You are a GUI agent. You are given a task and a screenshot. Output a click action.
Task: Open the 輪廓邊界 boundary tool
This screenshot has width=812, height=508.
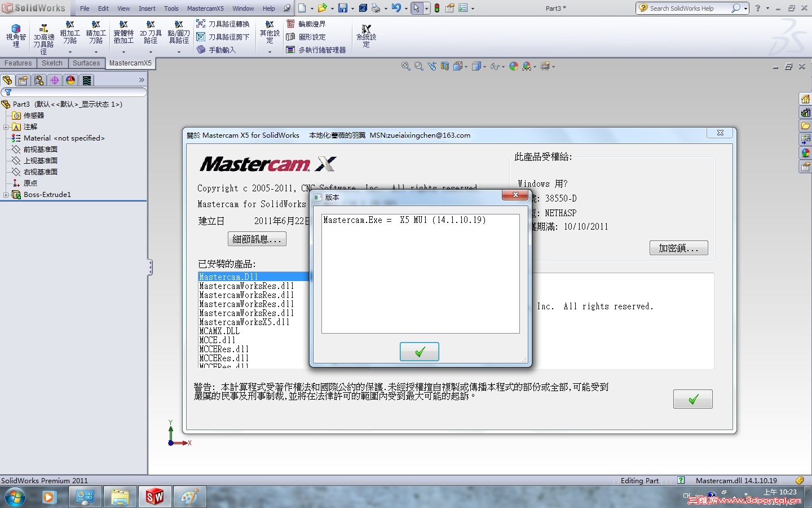(306, 24)
